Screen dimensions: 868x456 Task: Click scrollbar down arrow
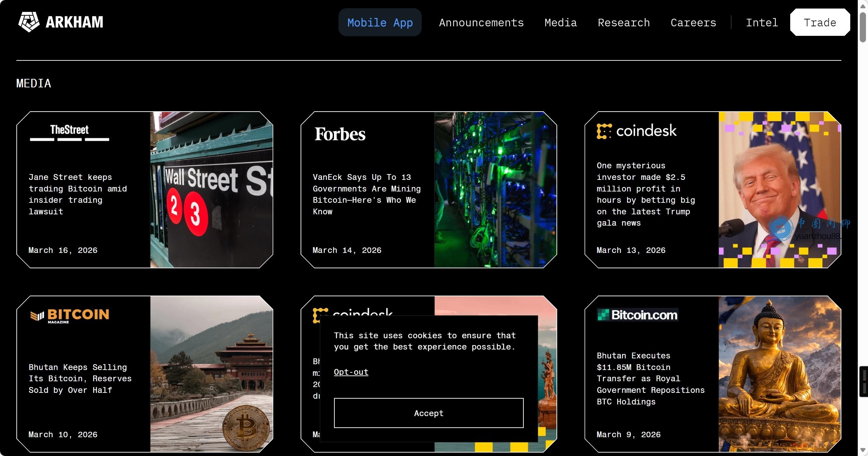click(863, 450)
